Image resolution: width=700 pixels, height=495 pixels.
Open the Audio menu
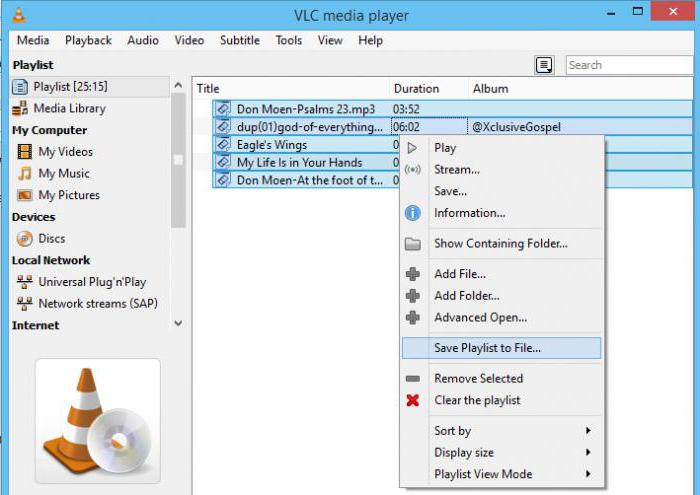coord(143,40)
